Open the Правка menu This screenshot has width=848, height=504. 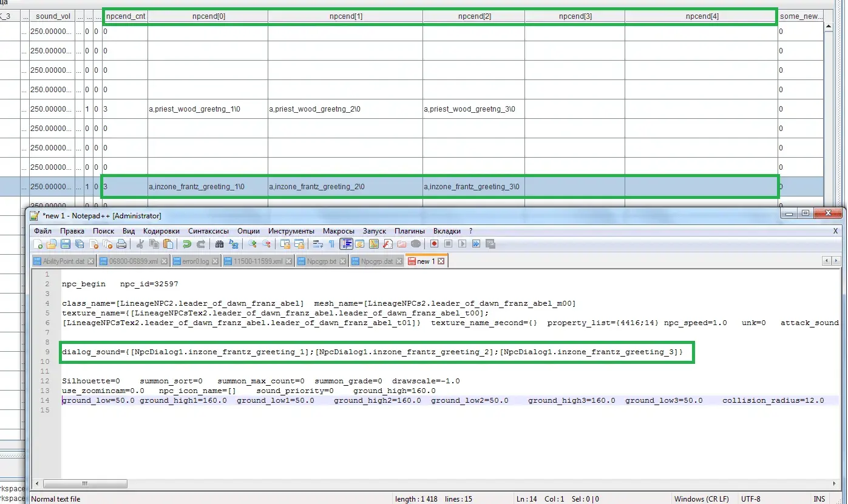(x=72, y=231)
